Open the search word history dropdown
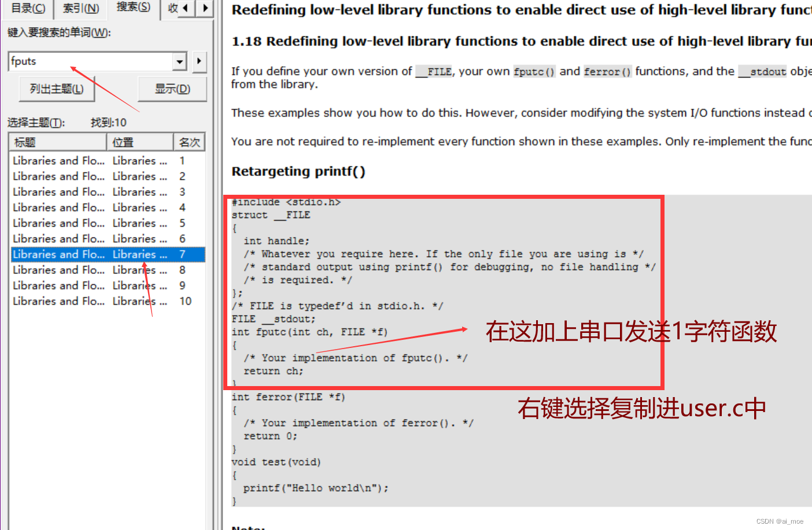The width and height of the screenshot is (812, 530). point(180,61)
